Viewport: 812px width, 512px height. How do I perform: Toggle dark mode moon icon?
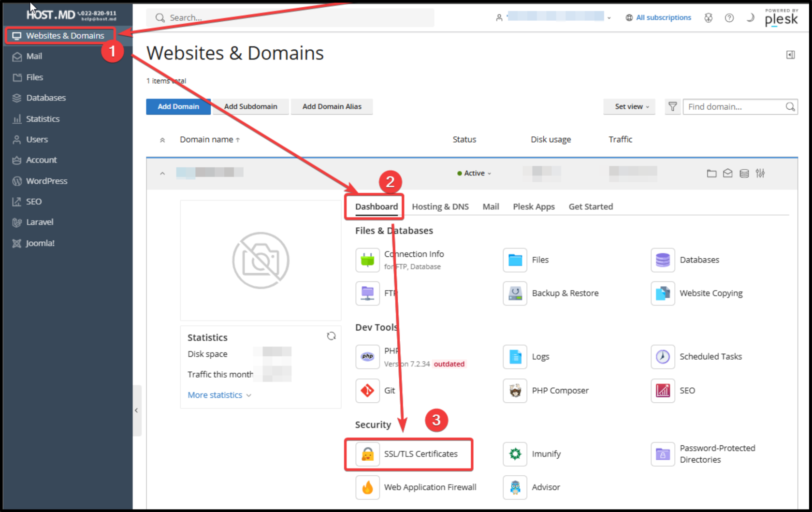tap(750, 18)
